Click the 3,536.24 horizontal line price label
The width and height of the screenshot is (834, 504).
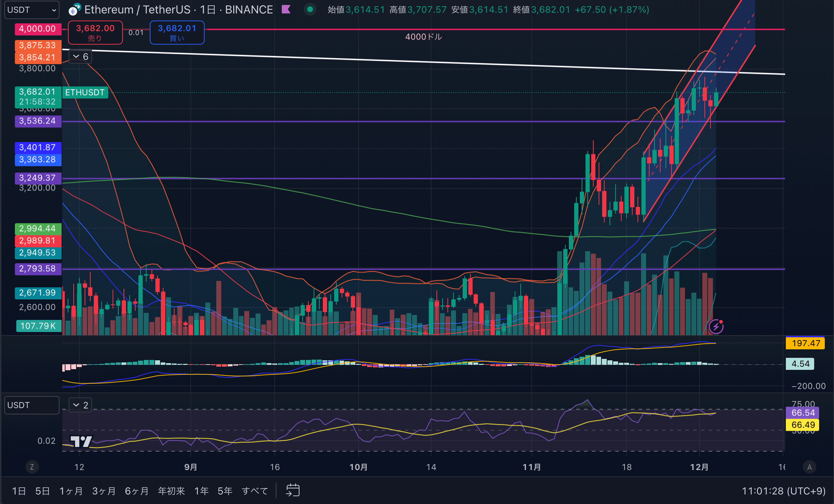click(x=38, y=121)
